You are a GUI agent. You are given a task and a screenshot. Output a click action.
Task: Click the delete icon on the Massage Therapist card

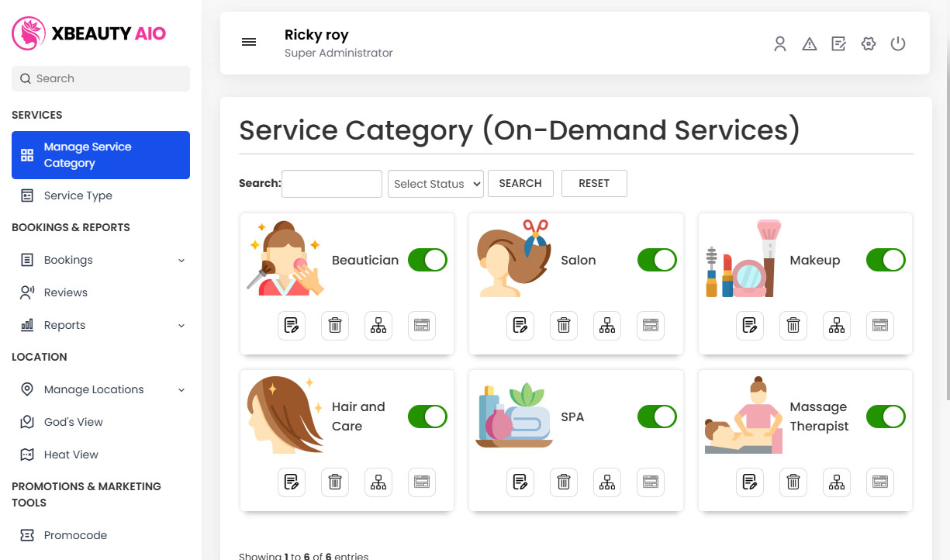(793, 482)
